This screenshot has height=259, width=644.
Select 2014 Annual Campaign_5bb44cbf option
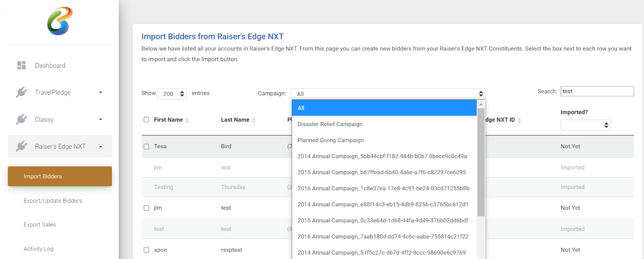384,156
